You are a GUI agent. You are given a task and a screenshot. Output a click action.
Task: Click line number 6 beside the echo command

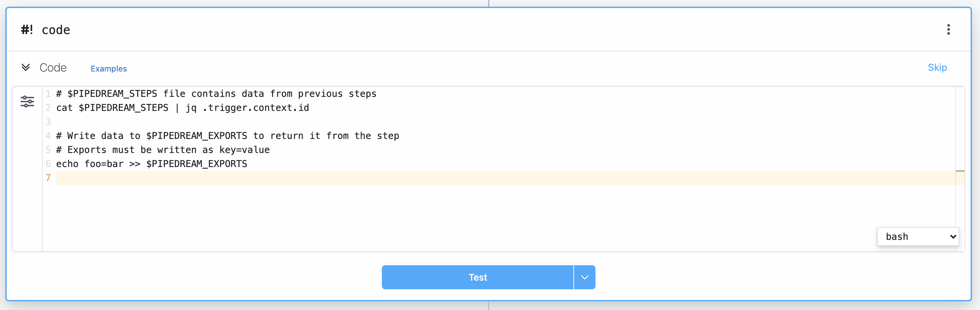click(48, 164)
